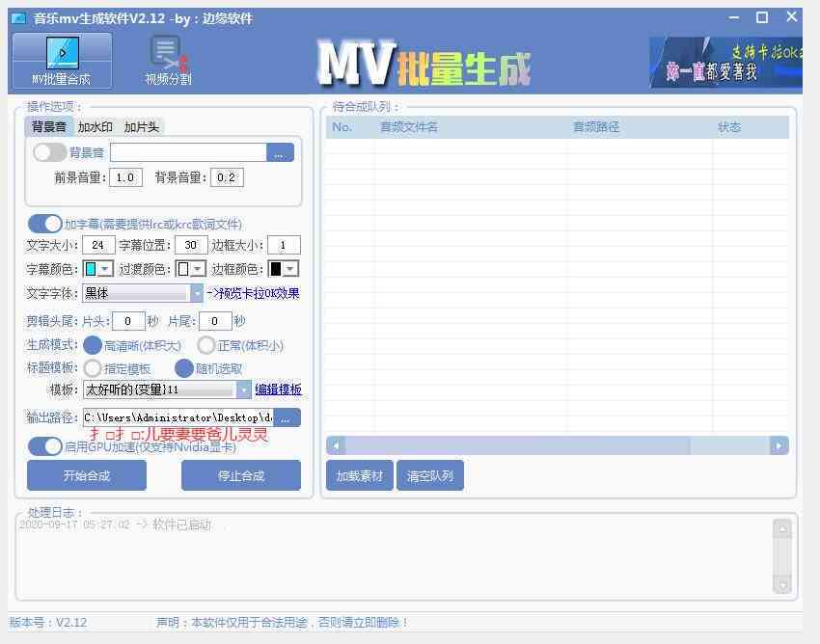
Task: Edit the 字幕位置 field
Action: click(191, 245)
